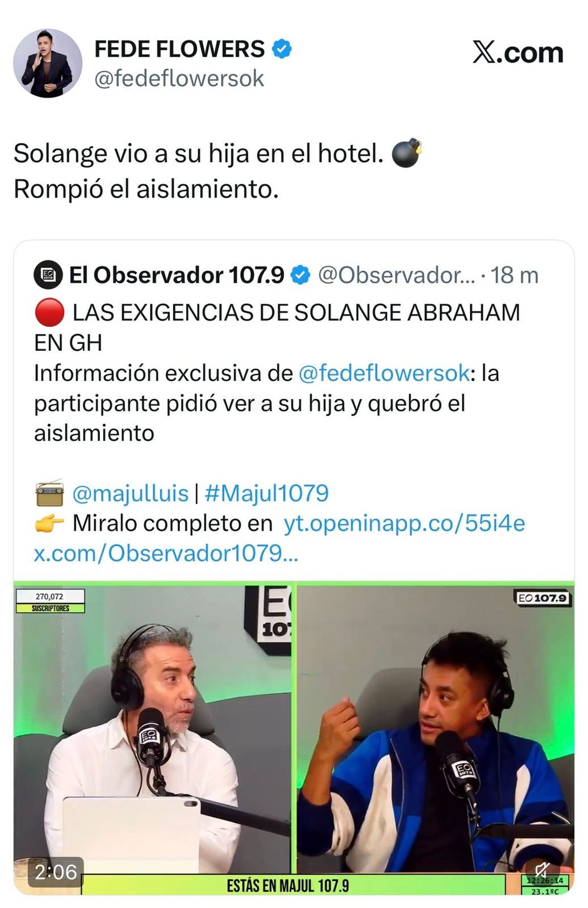Open El Observador 107.9 round avatar
The height and width of the screenshot is (908, 588).
48,275
